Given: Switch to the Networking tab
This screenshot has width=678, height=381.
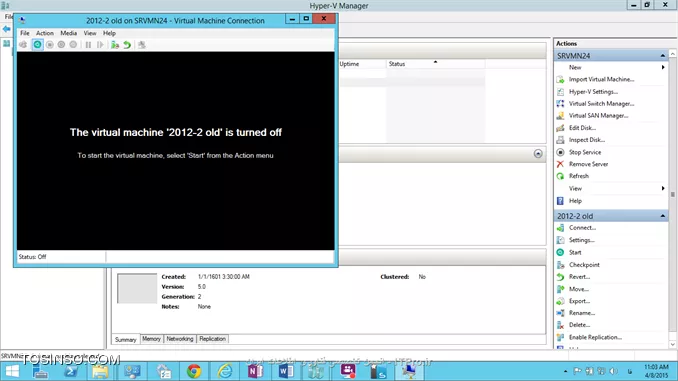Looking at the screenshot, I should click(x=180, y=339).
